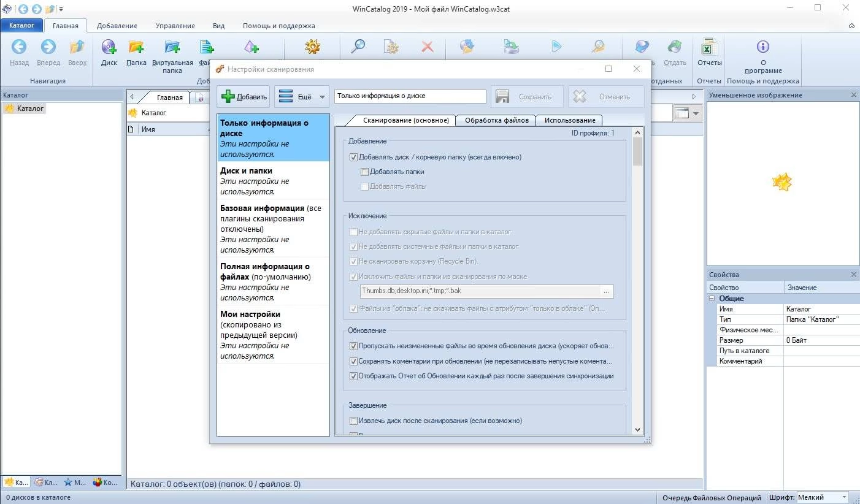Open the Шрифт Мелкий dropdown
This screenshot has width=860, height=504.
822,497
